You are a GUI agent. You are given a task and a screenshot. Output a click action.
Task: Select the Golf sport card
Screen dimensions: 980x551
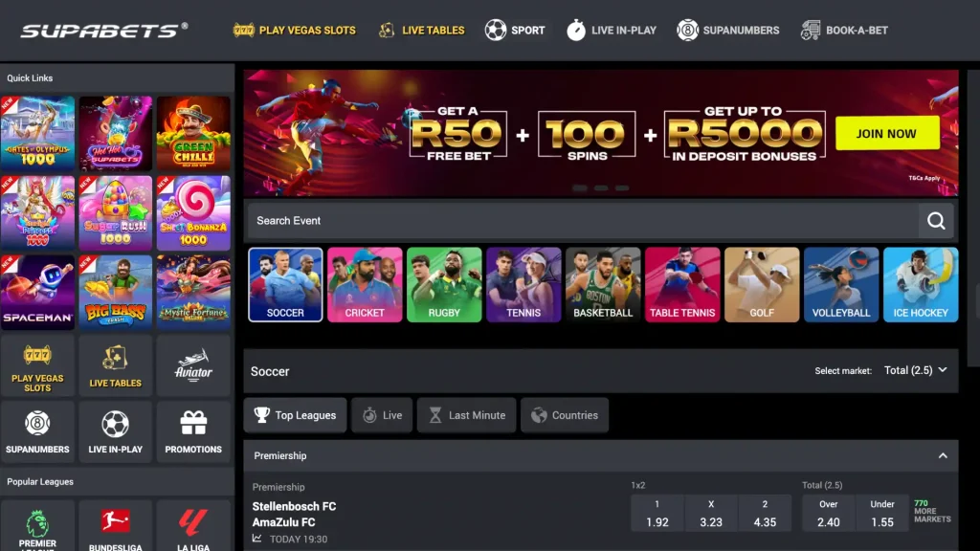[762, 285]
